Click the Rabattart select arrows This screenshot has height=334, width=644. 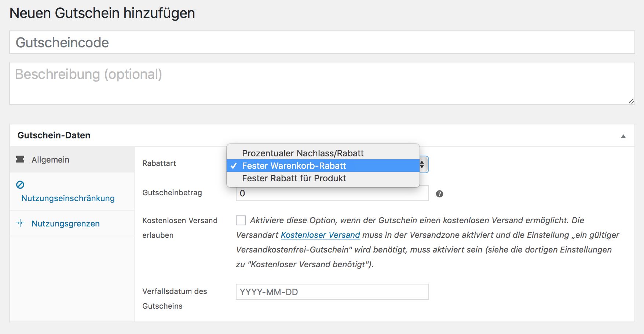423,164
